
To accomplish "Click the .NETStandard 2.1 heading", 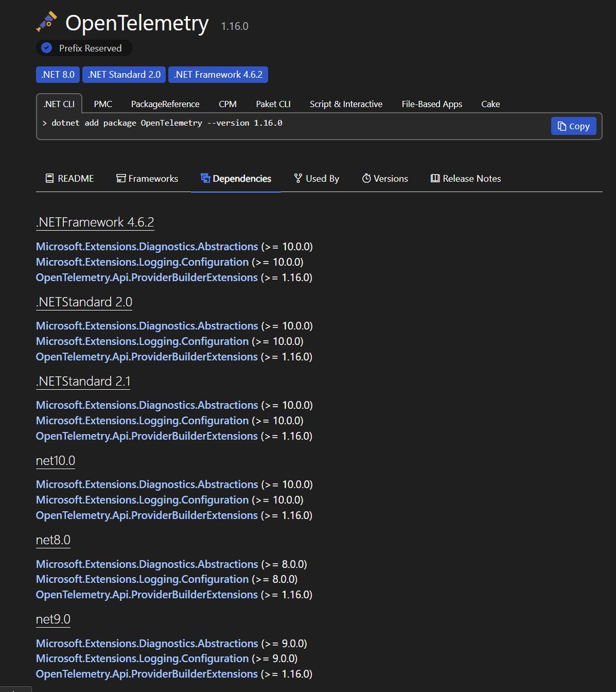I will [x=83, y=381].
